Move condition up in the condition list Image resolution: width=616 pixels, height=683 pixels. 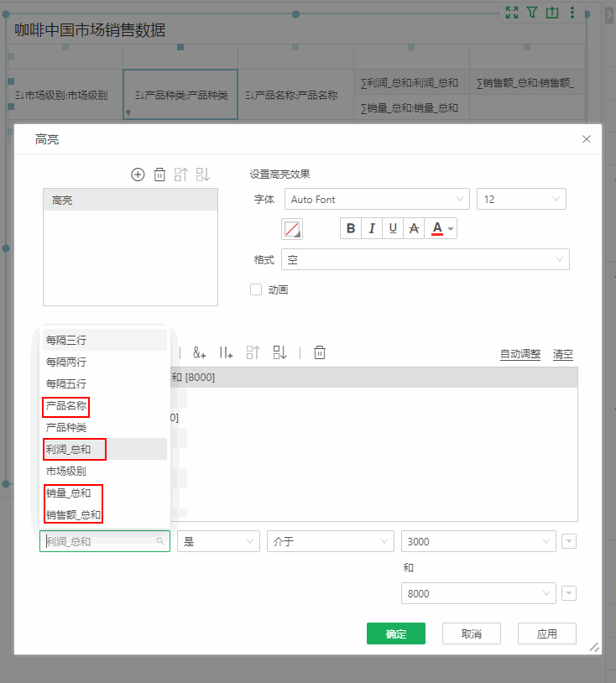253,352
